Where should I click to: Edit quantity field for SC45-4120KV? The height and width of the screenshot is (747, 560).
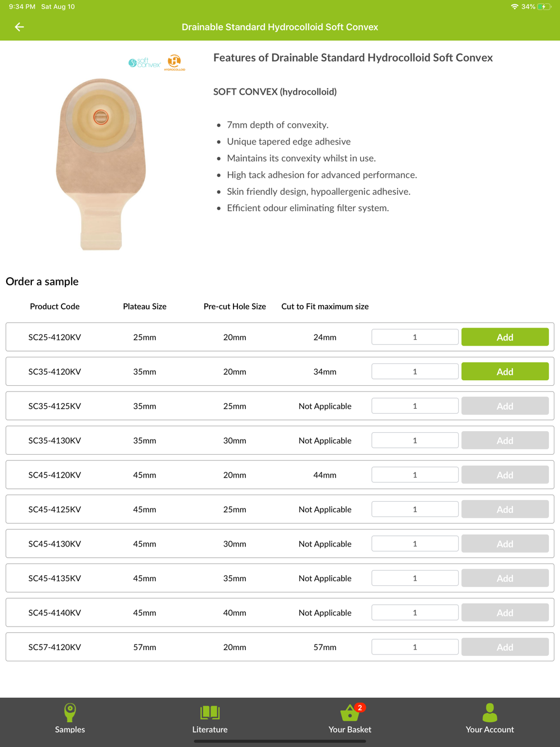pos(415,475)
